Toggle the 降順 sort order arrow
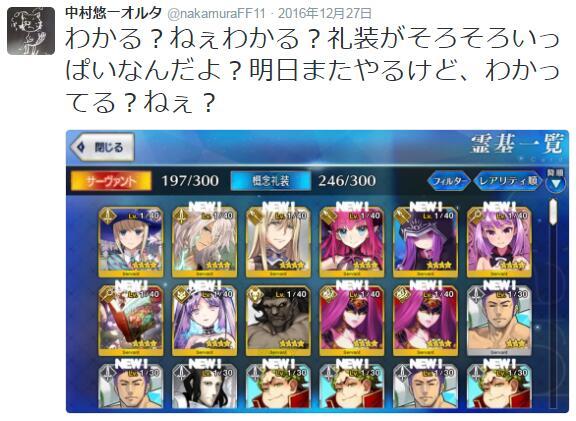The width and height of the screenshot is (576, 421). [x=555, y=181]
